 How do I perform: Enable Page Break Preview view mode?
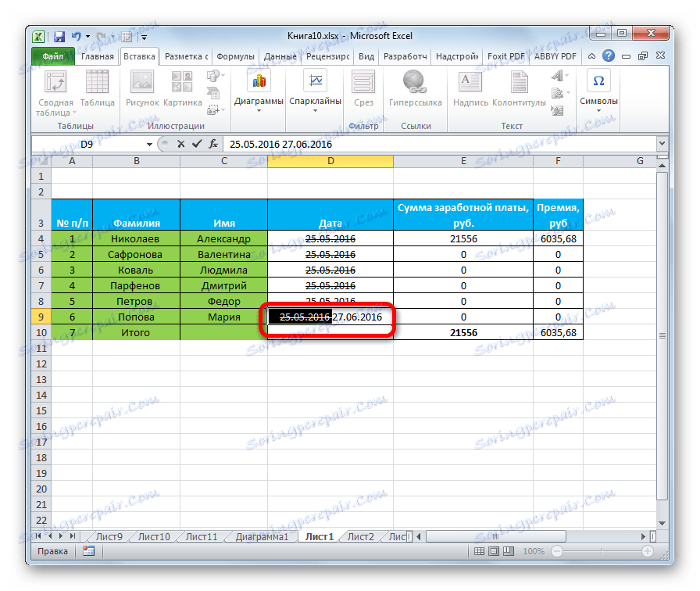[x=509, y=550]
